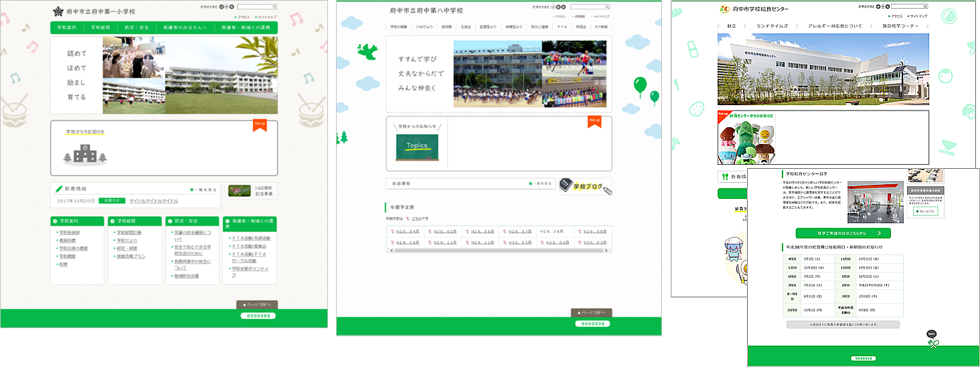This screenshot has width=980, height=367.
Task: Open ＰＴＡ tab on the 第八中学校 site
Action: point(562,27)
